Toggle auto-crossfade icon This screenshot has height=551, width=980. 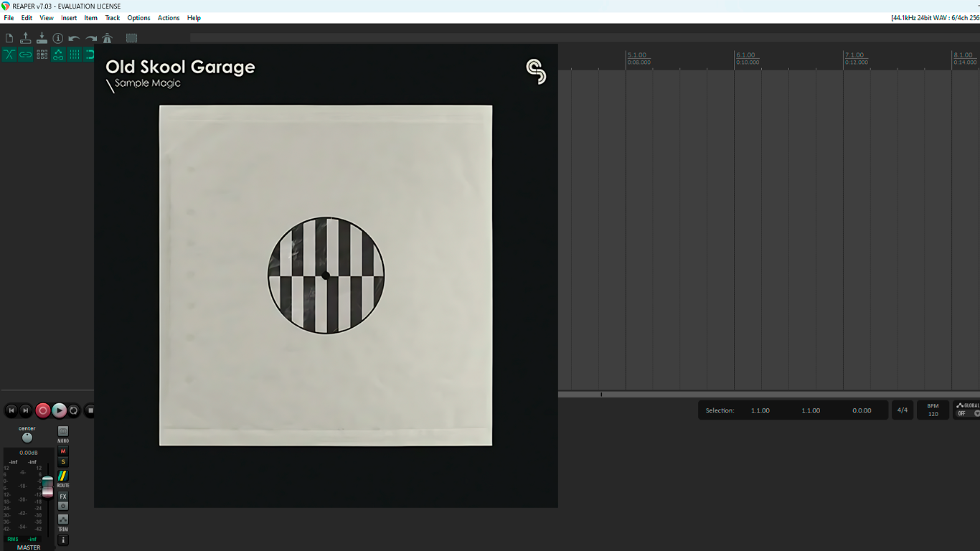tap(9, 55)
